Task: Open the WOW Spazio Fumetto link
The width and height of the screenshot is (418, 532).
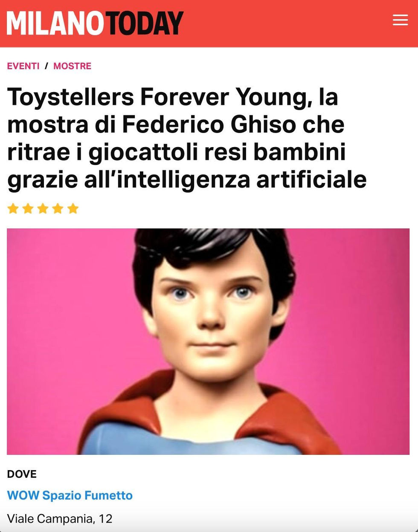Action: 70,495
